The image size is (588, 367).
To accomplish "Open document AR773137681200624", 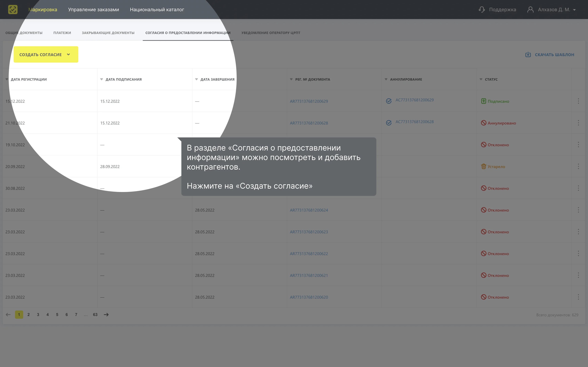I will [x=309, y=210].
